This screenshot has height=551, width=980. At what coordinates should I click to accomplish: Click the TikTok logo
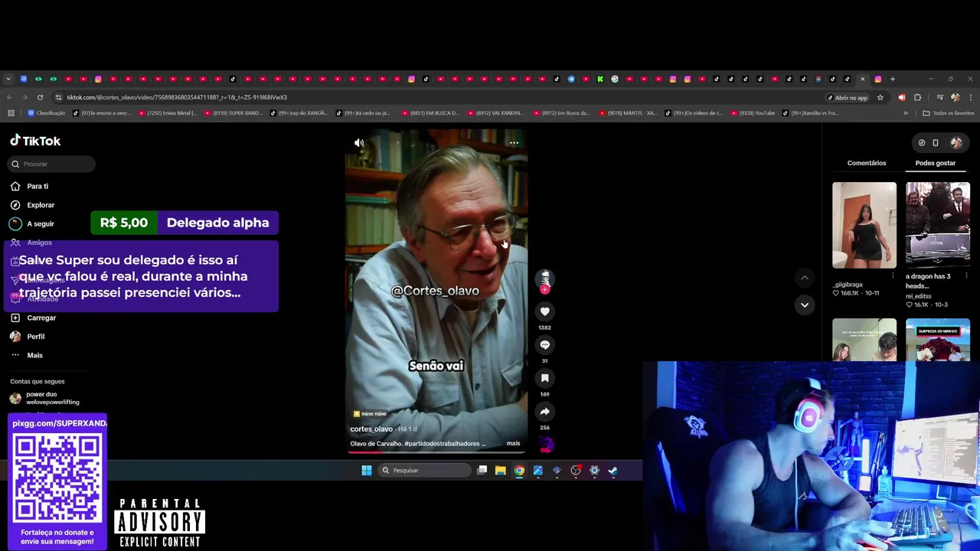click(x=35, y=141)
